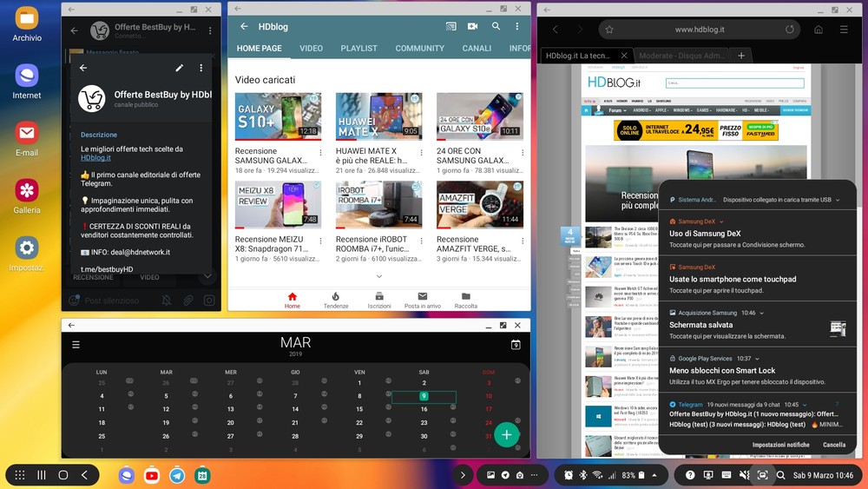Viewport: 868px width, 489px height.
Task: Close the HDblog.it La tecn... tab
Action: (x=624, y=56)
